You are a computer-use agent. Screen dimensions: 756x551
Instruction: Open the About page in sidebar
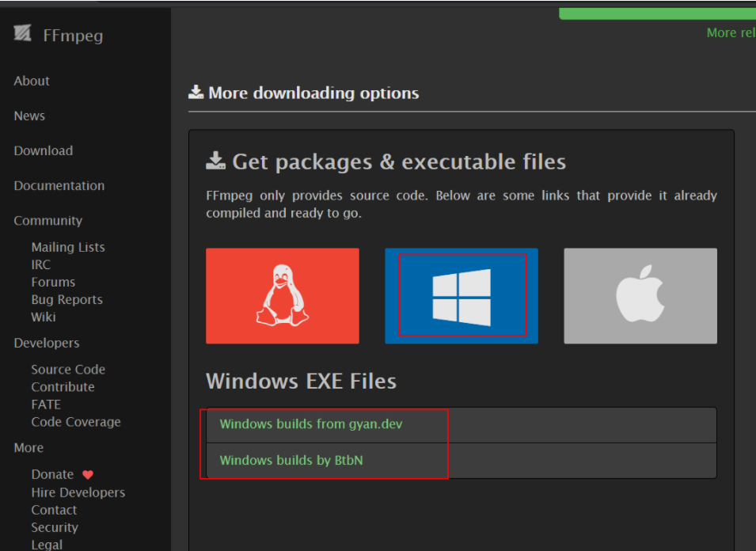[x=32, y=81]
